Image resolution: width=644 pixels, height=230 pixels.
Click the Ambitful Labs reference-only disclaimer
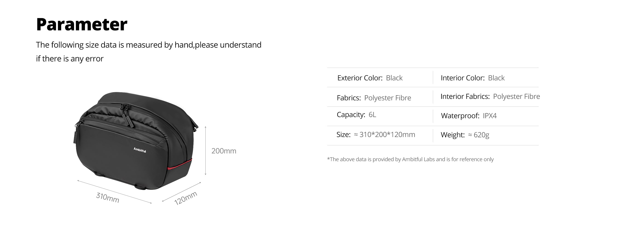(x=410, y=159)
